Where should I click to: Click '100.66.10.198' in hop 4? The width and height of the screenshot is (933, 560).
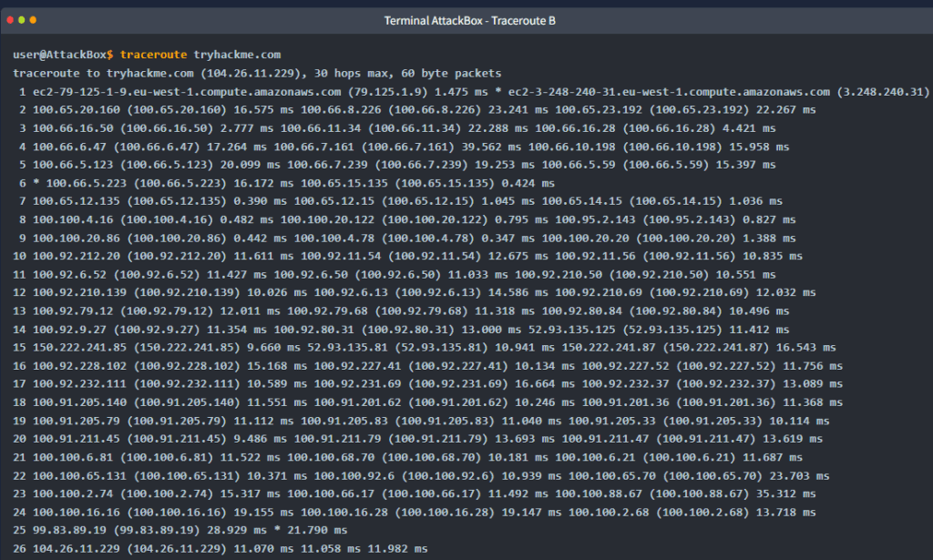click(572, 147)
